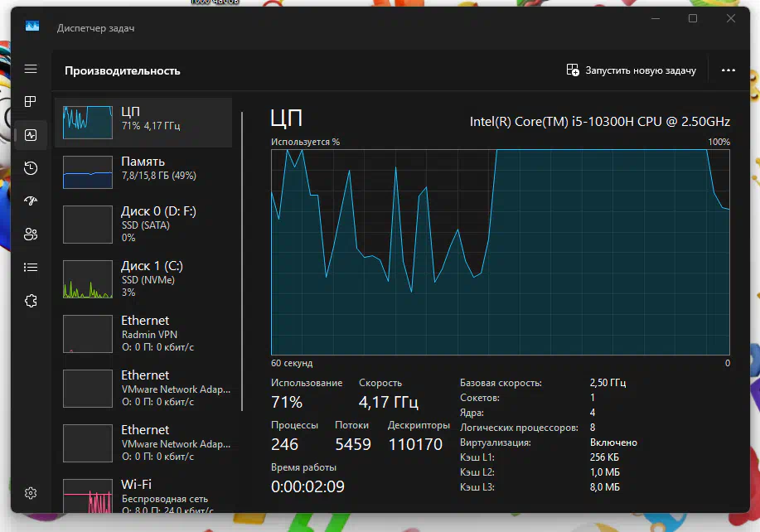This screenshot has width=760, height=532.
Task: Click the Память mini graph thumbnail
Action: coord(88,172)
